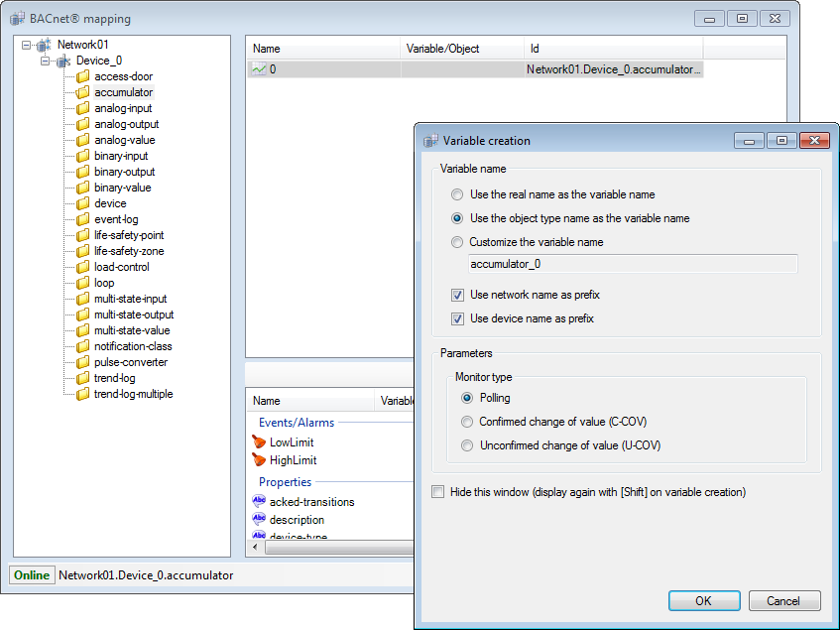Screen dimensions: 840x630
Task: Select Polling monitor type
Action: click(467, 398)
